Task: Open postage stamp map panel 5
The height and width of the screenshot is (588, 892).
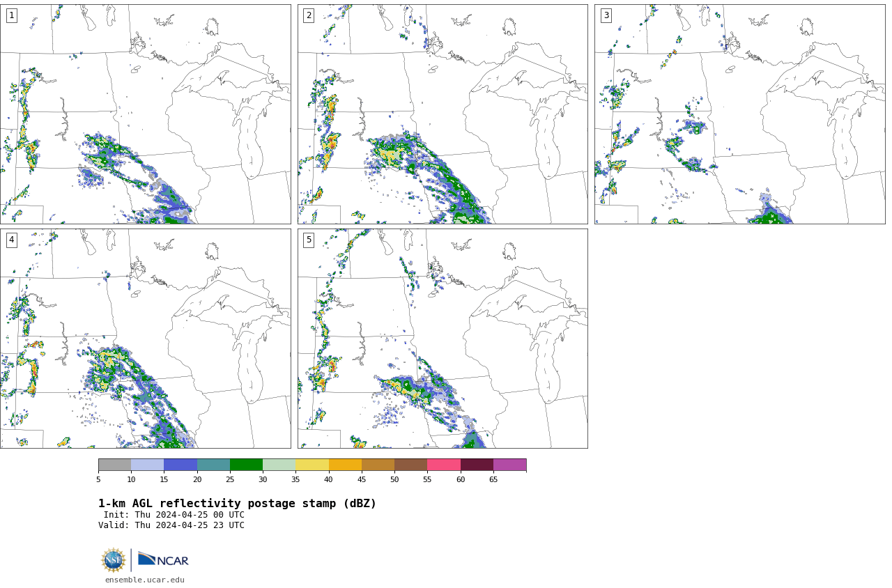Action: (443, 339)
